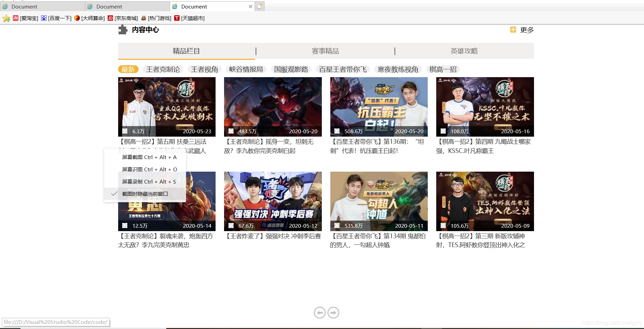Close the active Document tab
644x329 pixels.
(x=251, y=6)
